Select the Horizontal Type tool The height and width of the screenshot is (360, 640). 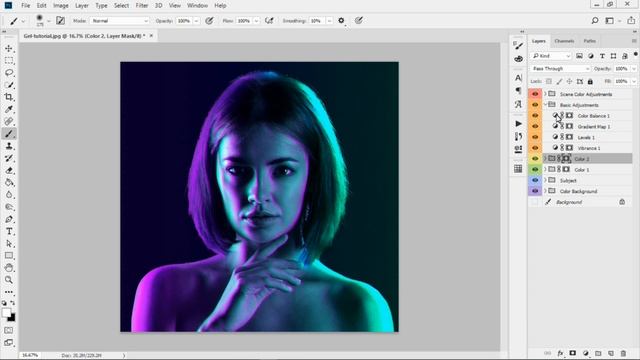click(9, 231)
